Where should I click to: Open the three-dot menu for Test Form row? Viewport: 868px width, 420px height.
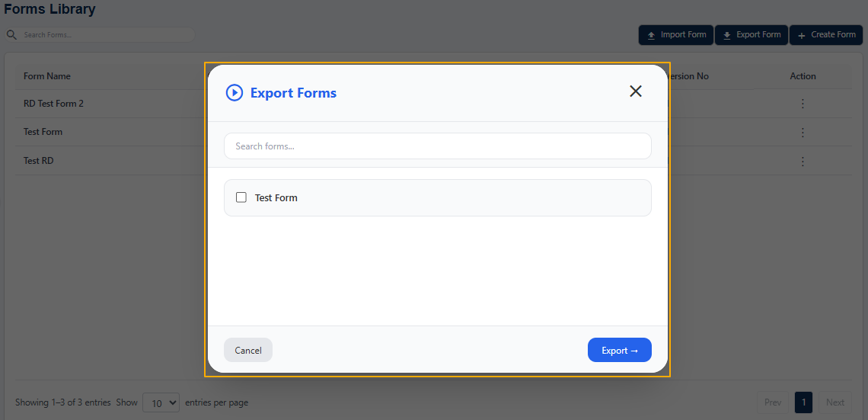click(x=803, y=133)
